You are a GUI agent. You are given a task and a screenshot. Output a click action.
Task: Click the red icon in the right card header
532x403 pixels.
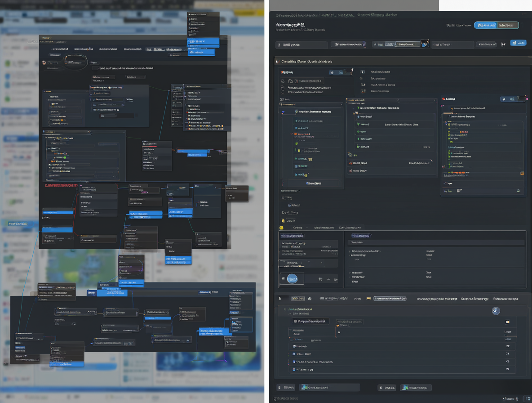pyautogui.click(x=443, y=99)
